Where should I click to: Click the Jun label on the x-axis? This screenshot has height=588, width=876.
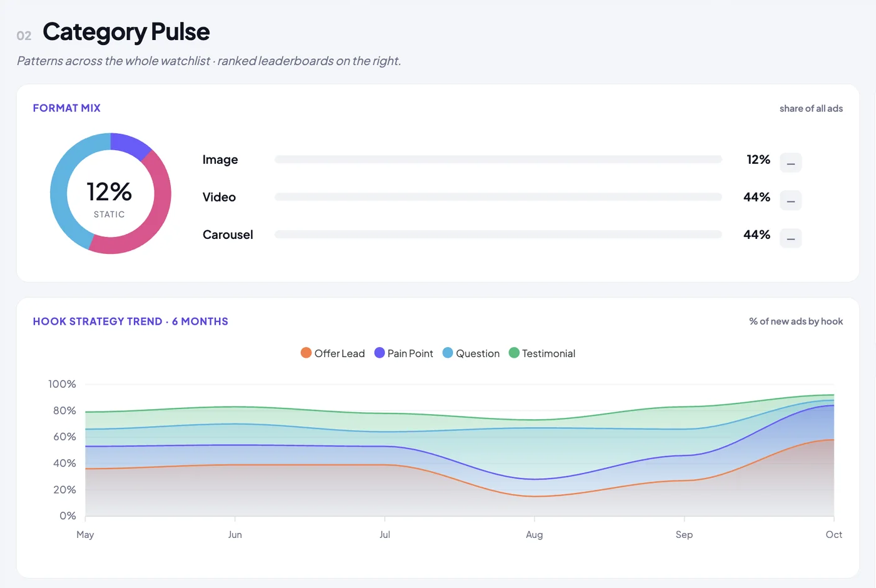[x=235, y=535]
